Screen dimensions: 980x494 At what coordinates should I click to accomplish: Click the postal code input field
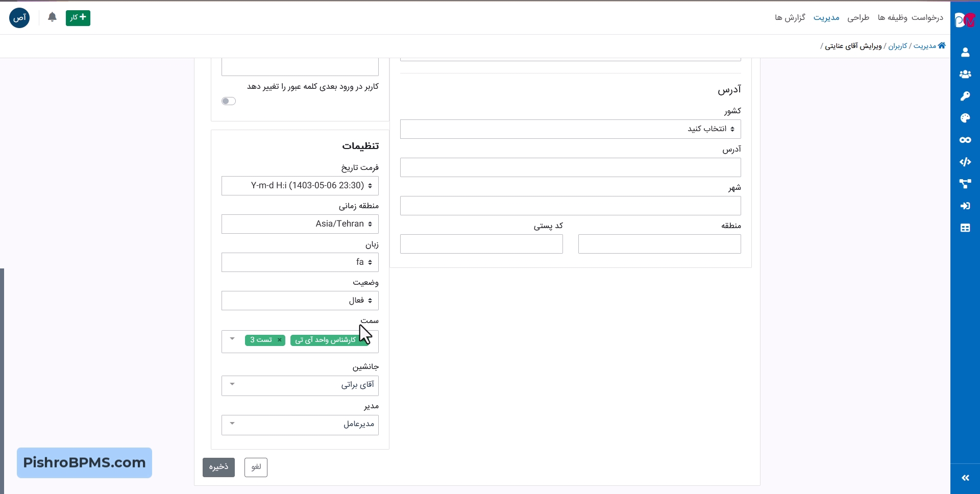481,244
